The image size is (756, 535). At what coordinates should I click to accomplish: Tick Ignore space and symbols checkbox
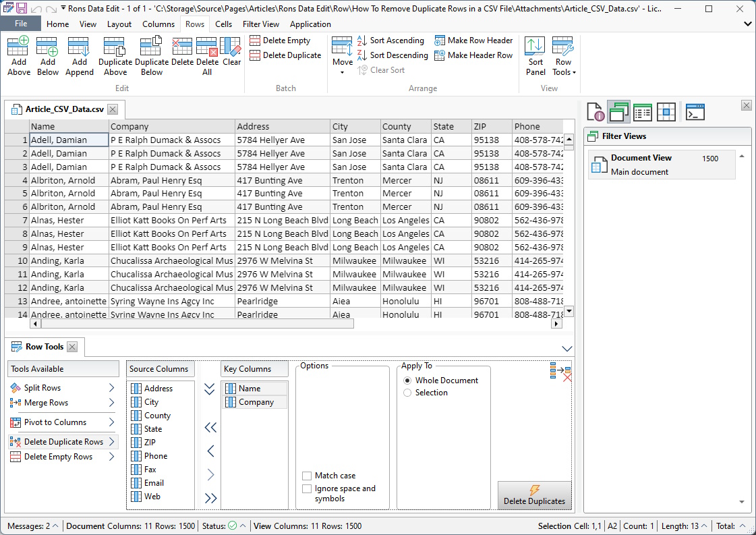[x=307, y=488]
